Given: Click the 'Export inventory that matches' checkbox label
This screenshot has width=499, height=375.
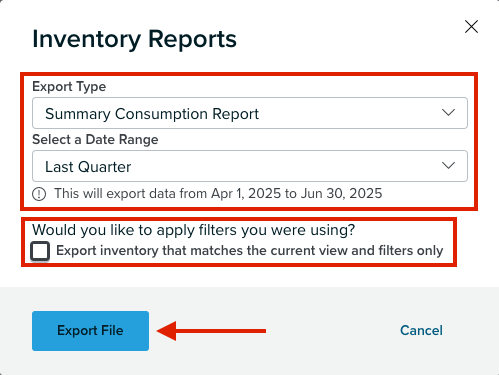Looking at the screenshot, I should (x=250, y=251).
